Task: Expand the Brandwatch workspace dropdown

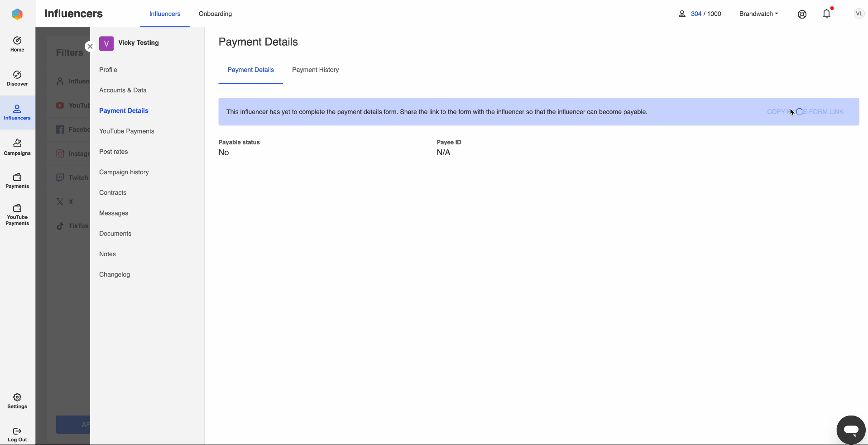Action: pyautogui.click(x=758, y=14)
